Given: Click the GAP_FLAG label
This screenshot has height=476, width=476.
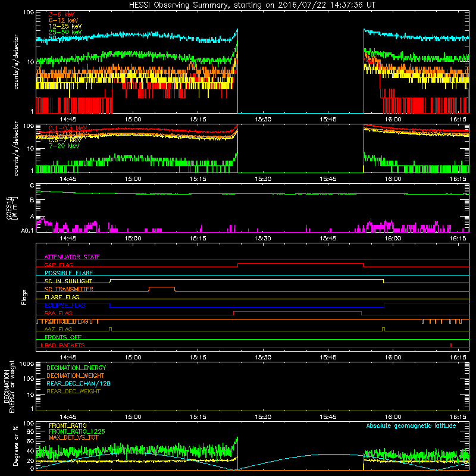Looking at the screenshot, I should (58, 265).
